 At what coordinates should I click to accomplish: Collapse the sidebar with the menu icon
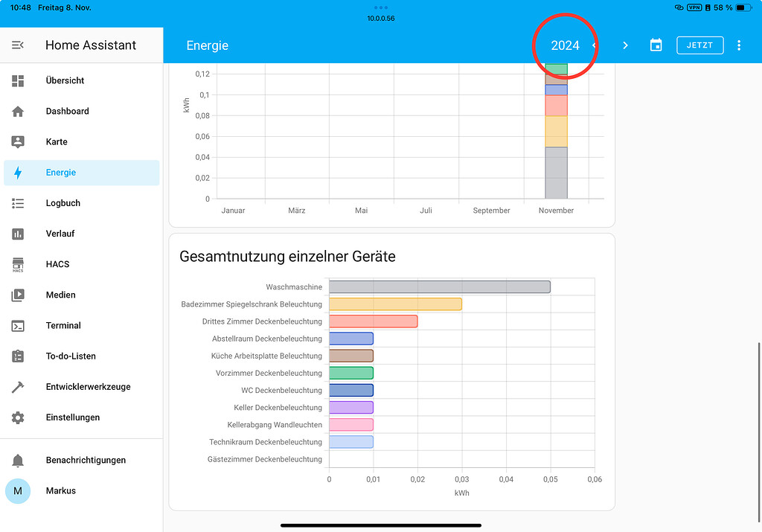click(18, 45)
